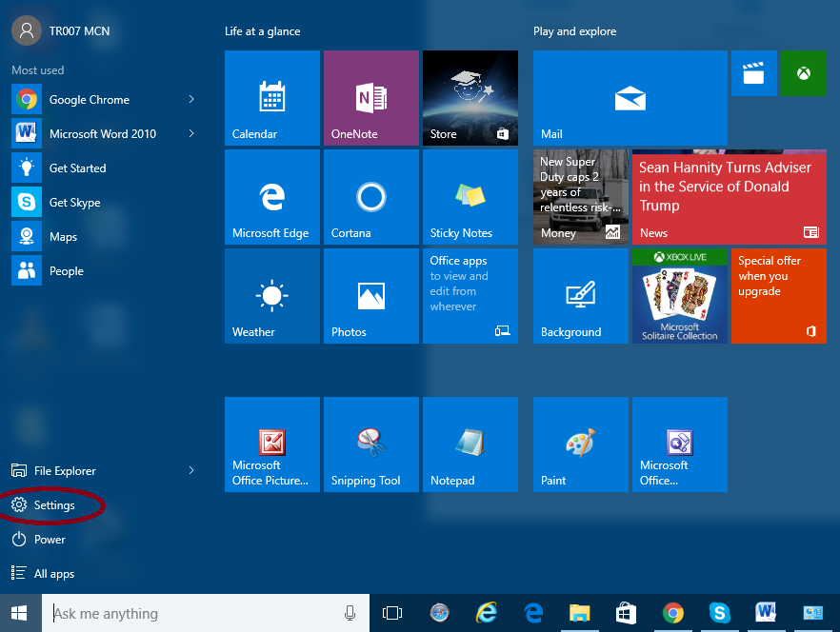
Task: Open the Power menu
Action: click(47, 539)
